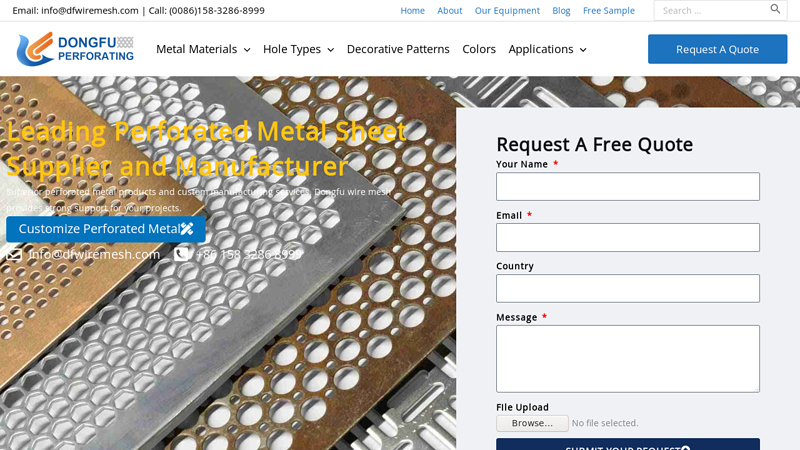Click the +86 158 3286 8999 phone link

(249, 254)
